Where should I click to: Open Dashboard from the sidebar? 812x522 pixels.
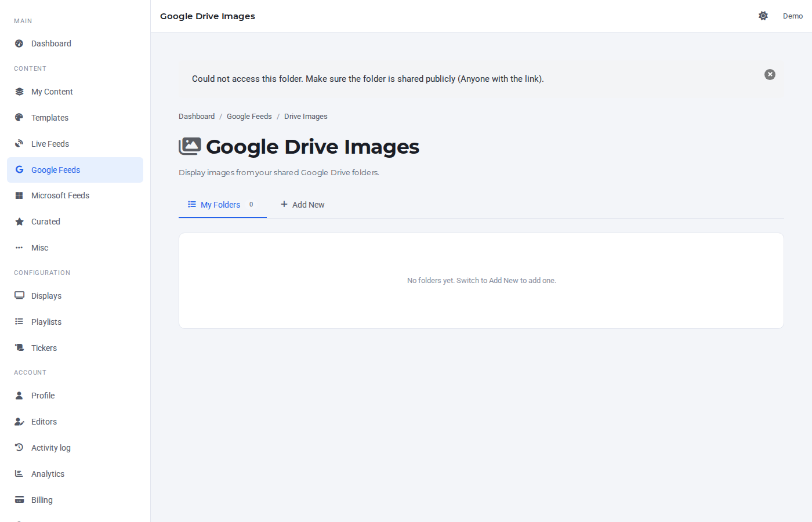pos(75,43)
